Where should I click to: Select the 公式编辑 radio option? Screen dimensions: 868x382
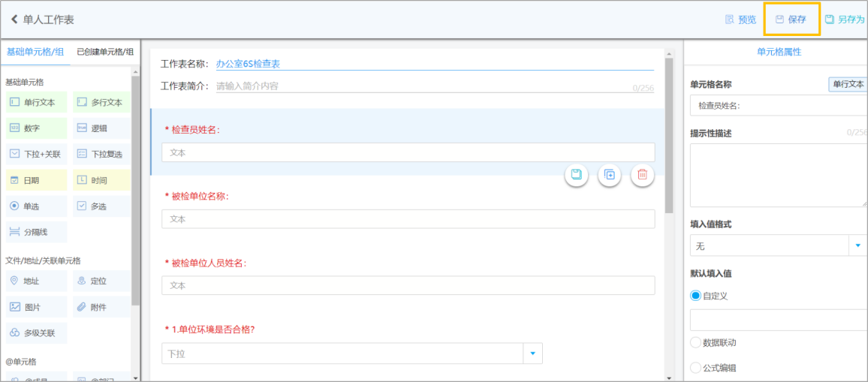click(696, 368)
